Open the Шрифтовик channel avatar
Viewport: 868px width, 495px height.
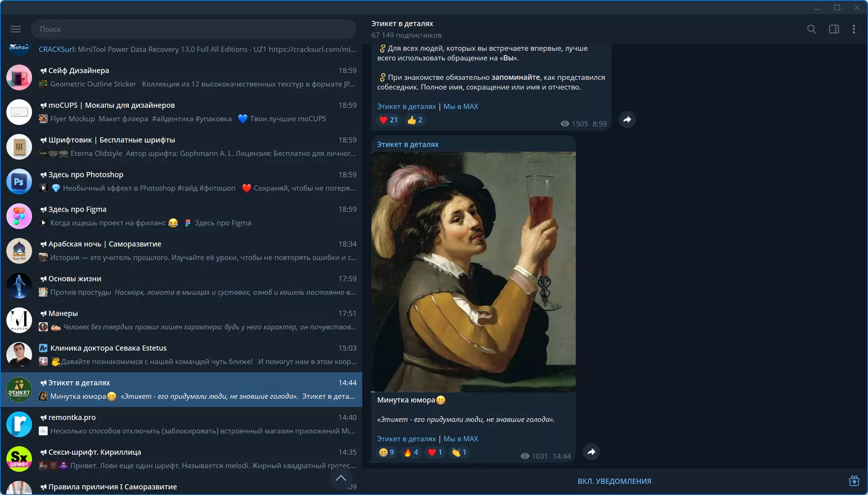[x=19, y=147]
